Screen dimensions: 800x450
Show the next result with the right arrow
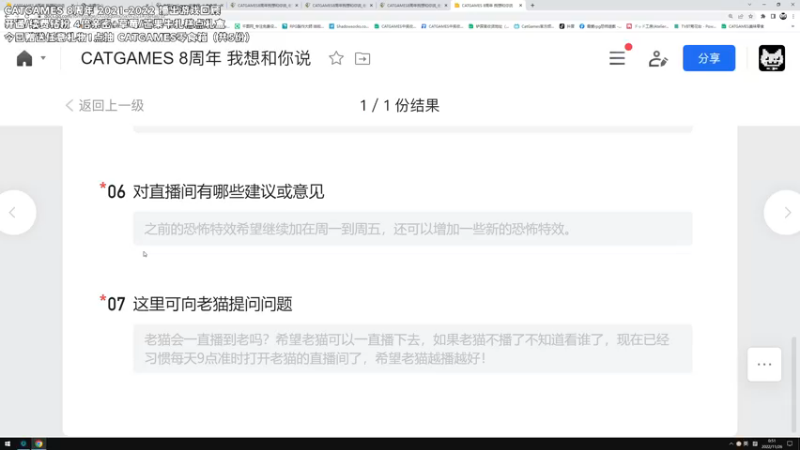coord(786,212)
